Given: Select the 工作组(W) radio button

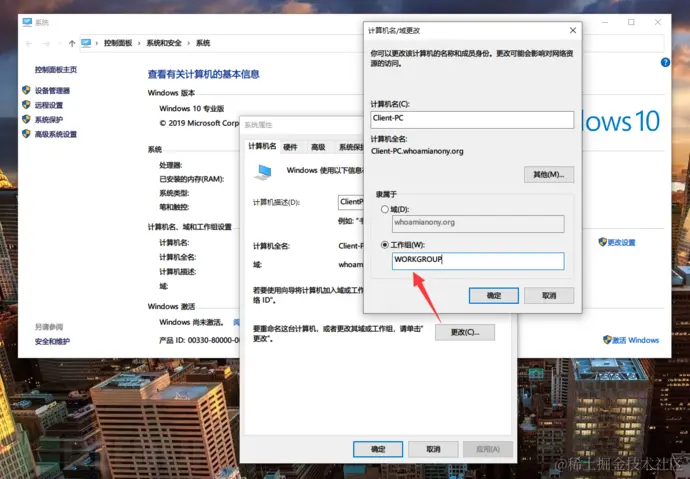Looking at the screenshot, I should [385, 245].
